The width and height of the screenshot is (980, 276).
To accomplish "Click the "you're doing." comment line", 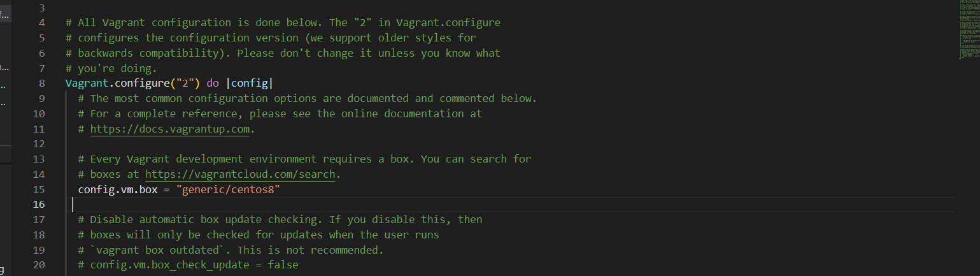I will [111, 69].
